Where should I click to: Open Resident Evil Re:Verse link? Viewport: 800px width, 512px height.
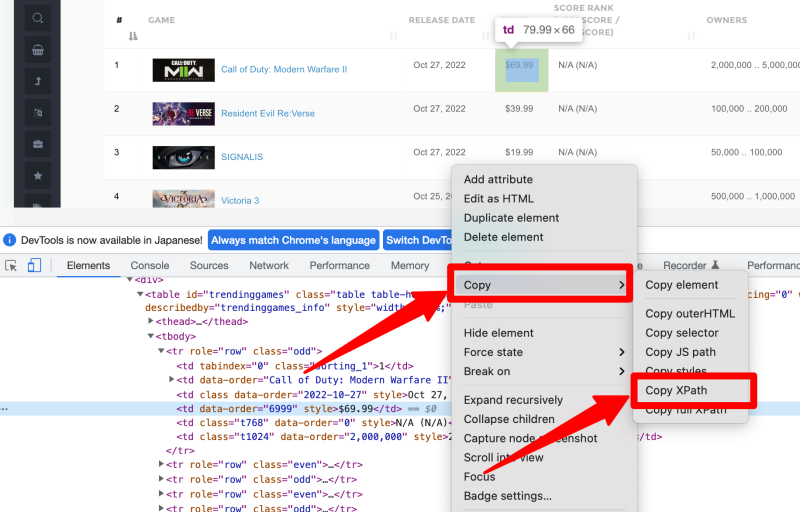pyautogui.click(x=267, y=113)
